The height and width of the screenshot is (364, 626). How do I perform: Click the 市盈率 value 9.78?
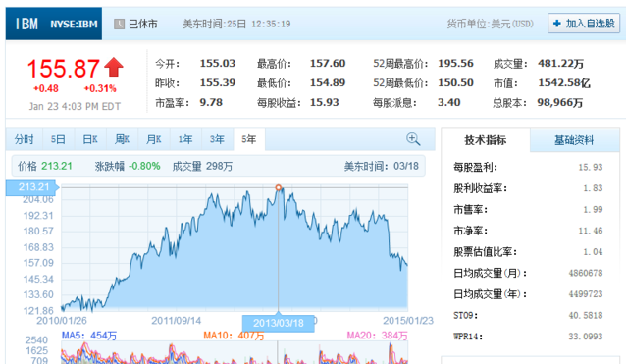(x=211, y=102)
